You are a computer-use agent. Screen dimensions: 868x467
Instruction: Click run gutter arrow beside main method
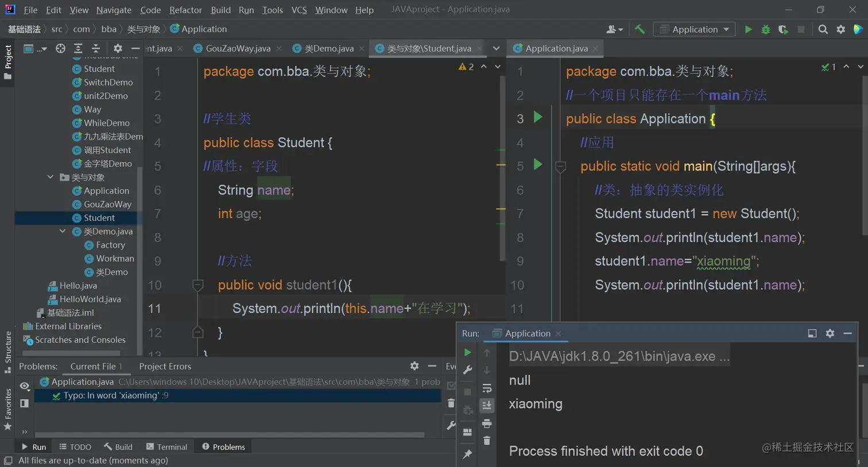pos(538,164)
